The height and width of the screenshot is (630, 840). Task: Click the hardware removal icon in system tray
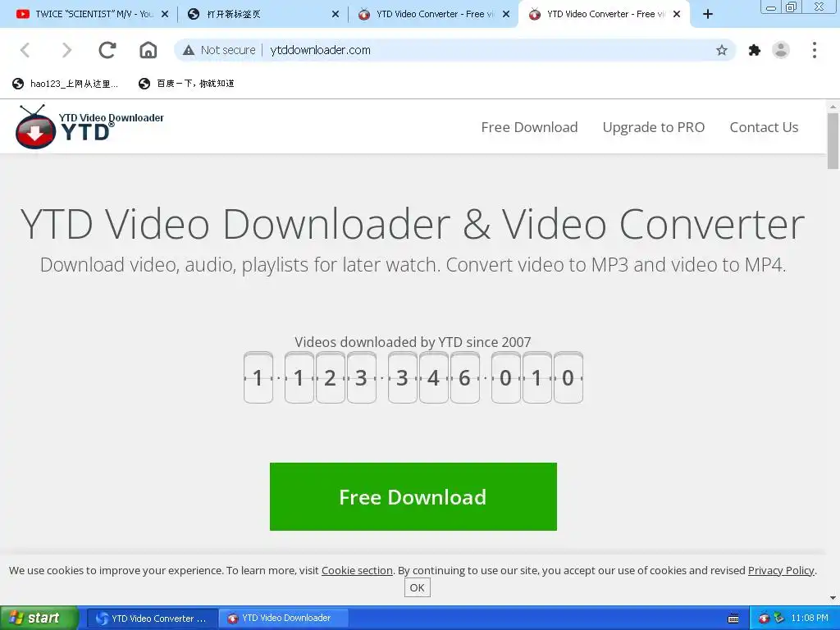coord(778,619)
